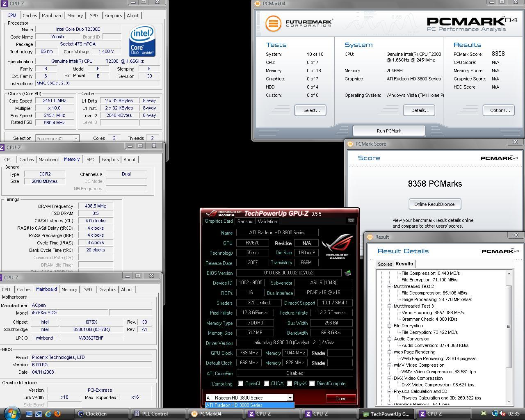
Task: Click the Show Desktop quick launch icon
Action: coord(29,414)
